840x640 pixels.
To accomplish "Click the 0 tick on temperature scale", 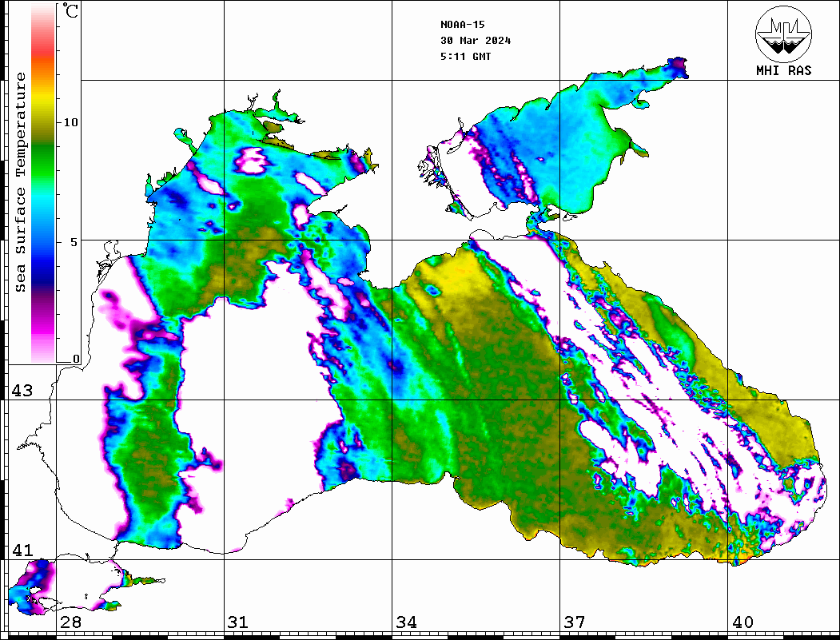I will point(76,359).
